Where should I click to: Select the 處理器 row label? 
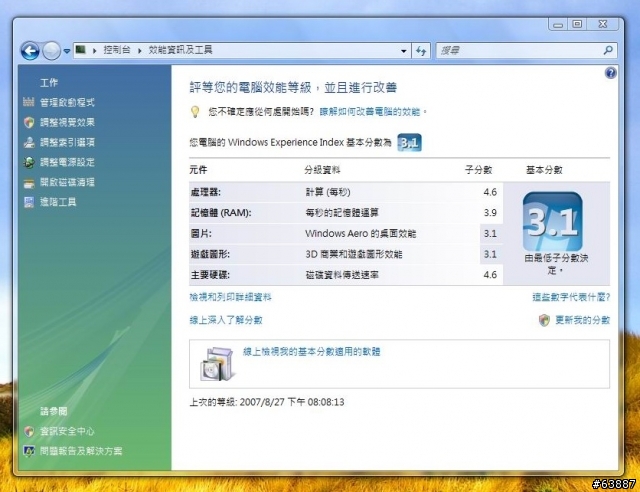coord(205,192)
